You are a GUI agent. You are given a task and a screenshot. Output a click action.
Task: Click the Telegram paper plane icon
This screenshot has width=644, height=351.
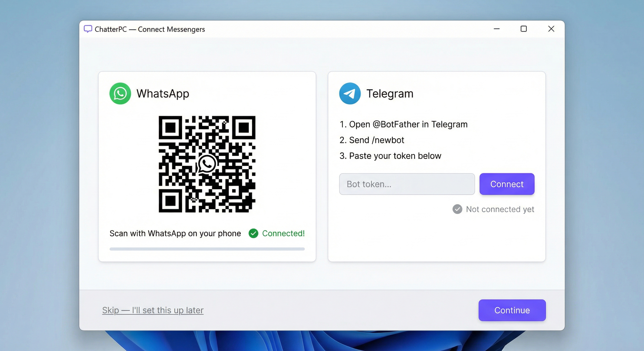coord(350,93)
